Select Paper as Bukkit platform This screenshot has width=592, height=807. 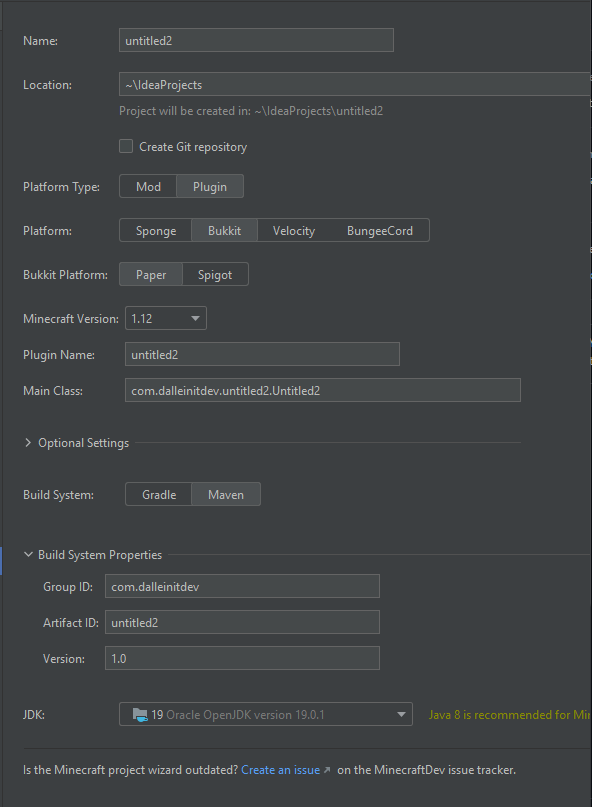[x=151, y=274]
